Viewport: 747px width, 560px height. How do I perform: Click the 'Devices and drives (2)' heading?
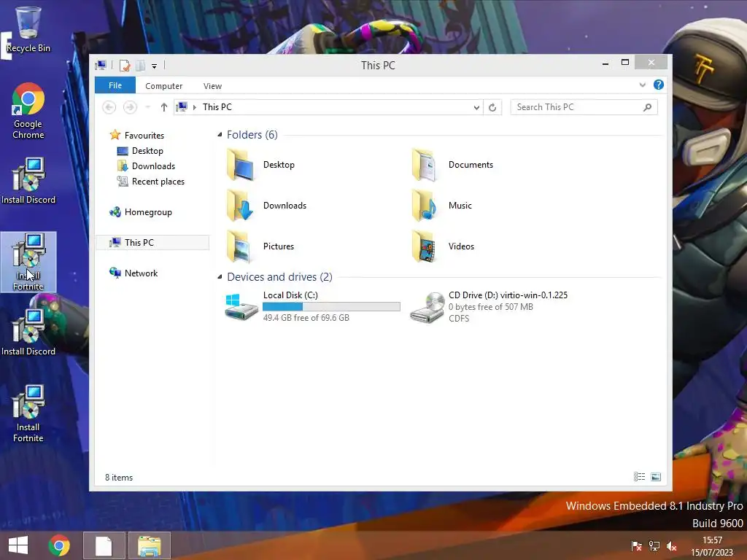click(x=279, y=277)
